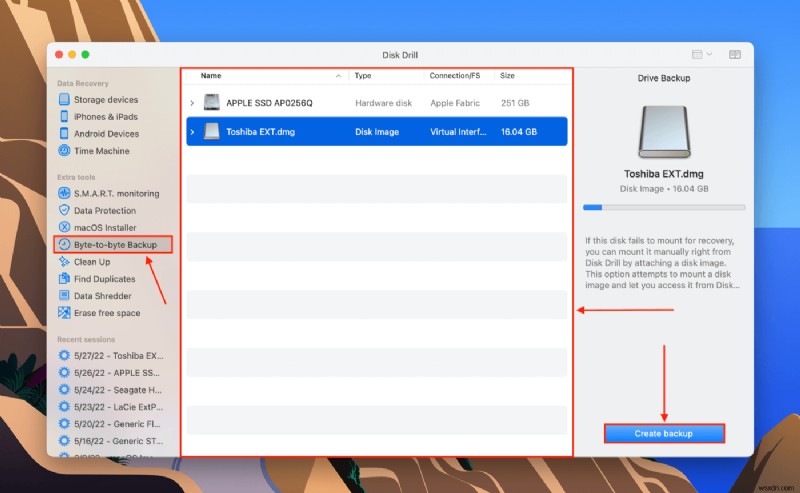Click the 'Virtual Interf...' connection cell

pyautogui.click(x=458, y=132)
